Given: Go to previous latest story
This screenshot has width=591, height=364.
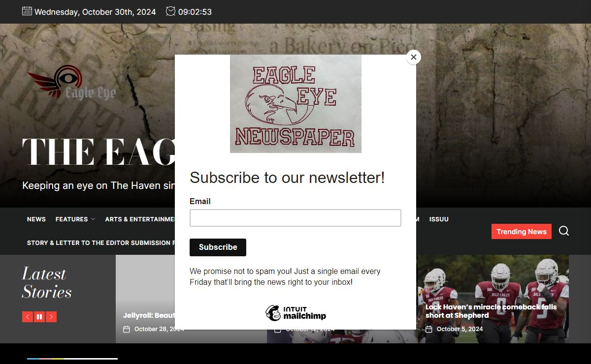Looking at the screenshot, I should (28, 317).
